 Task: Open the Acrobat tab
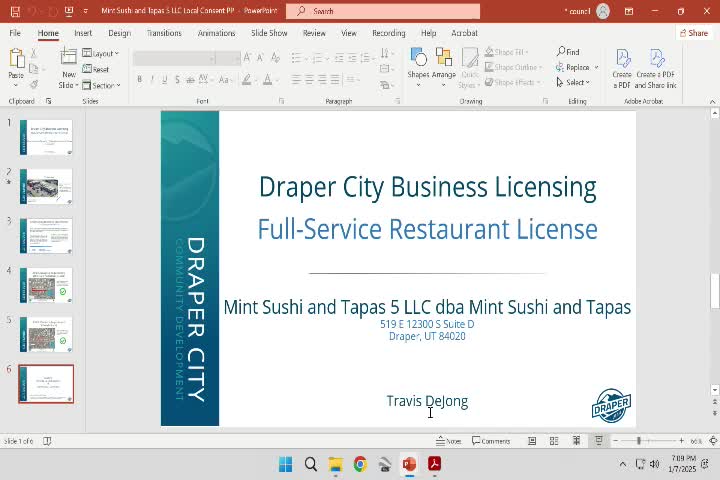pos(464,33)
